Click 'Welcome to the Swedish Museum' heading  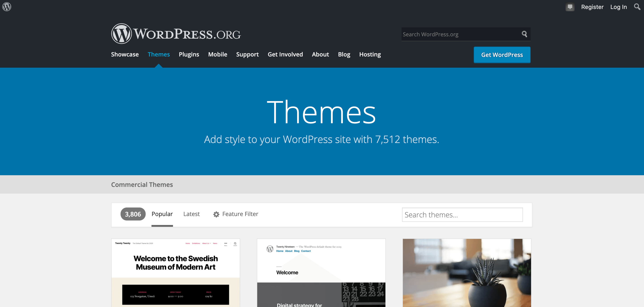point(175,263)
